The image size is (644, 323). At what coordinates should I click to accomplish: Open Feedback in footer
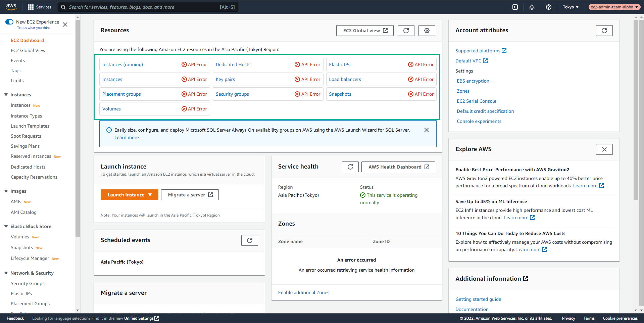(x=15, y=318)
